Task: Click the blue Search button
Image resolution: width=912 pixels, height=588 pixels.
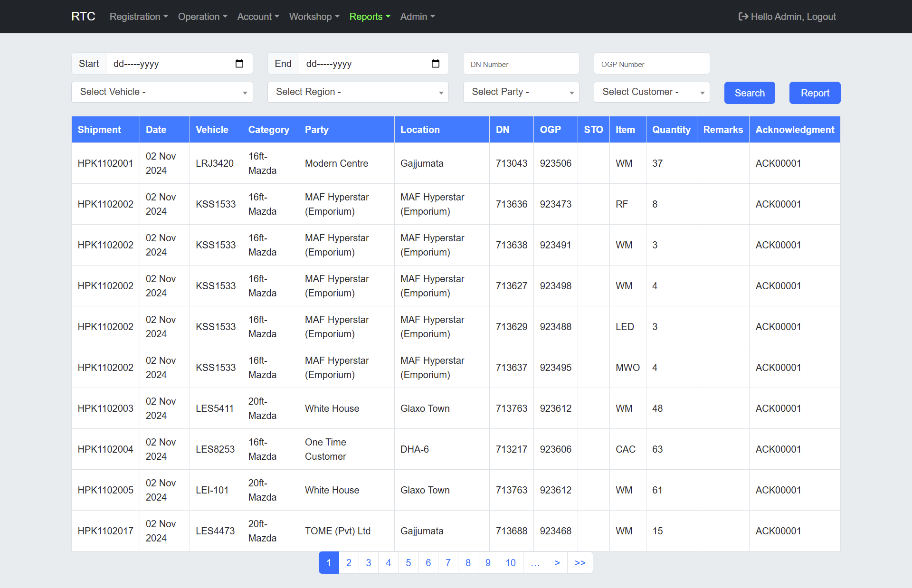Action: pyautogui.click(x=749, y=93)
